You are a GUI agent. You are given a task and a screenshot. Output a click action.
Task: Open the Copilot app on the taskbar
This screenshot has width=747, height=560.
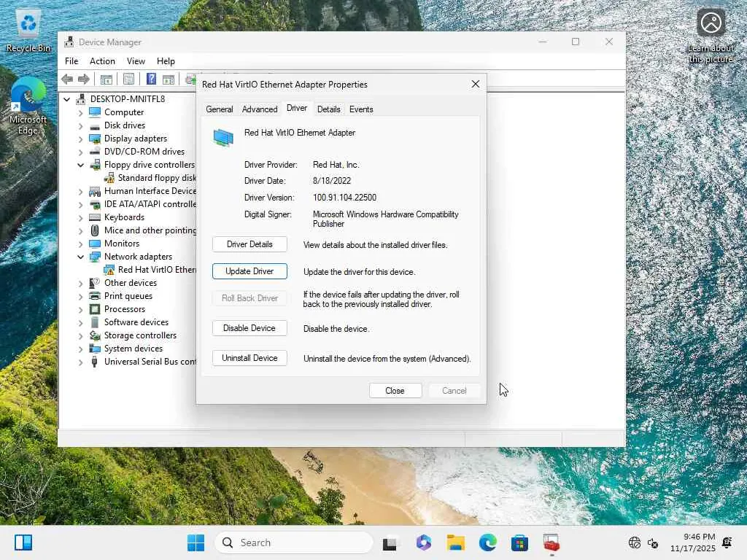tap(424, 542)
